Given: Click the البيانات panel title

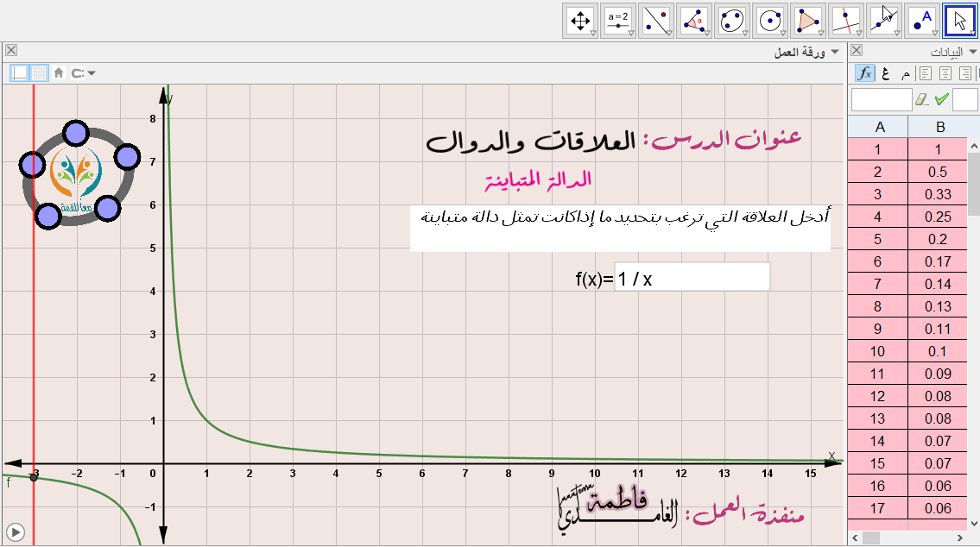Looking at the screenshot, I should coord(946,53).
